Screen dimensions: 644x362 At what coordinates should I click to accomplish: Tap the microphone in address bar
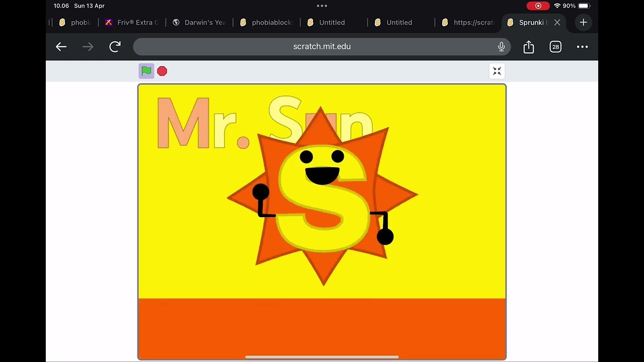pos(501,47)
